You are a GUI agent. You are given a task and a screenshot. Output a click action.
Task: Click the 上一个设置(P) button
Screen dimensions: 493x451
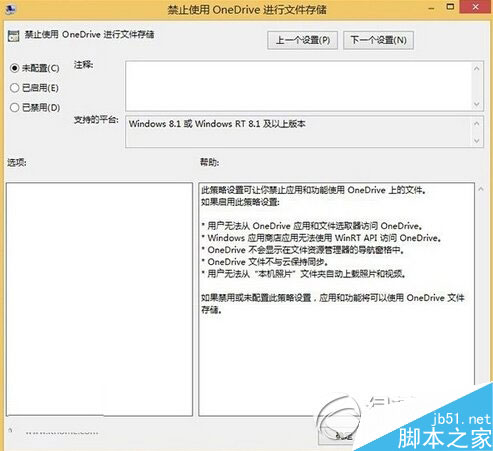[302, 40]
